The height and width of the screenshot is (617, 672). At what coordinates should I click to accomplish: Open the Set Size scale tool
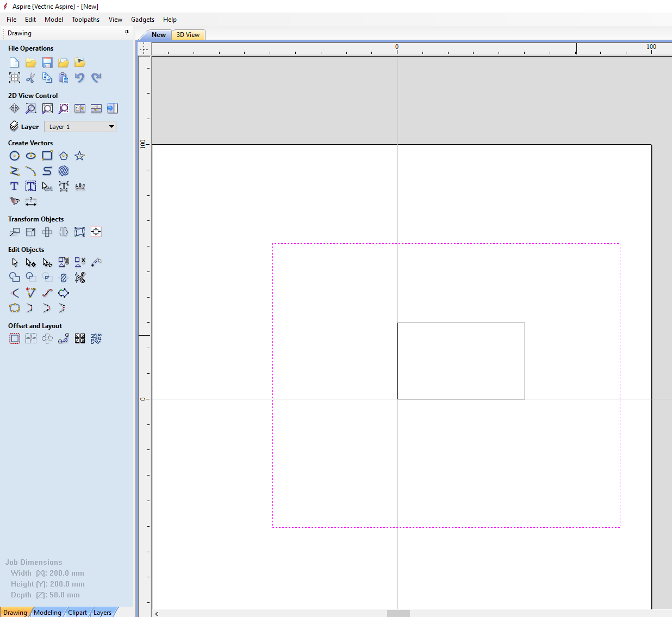click(x=31, y=232)
